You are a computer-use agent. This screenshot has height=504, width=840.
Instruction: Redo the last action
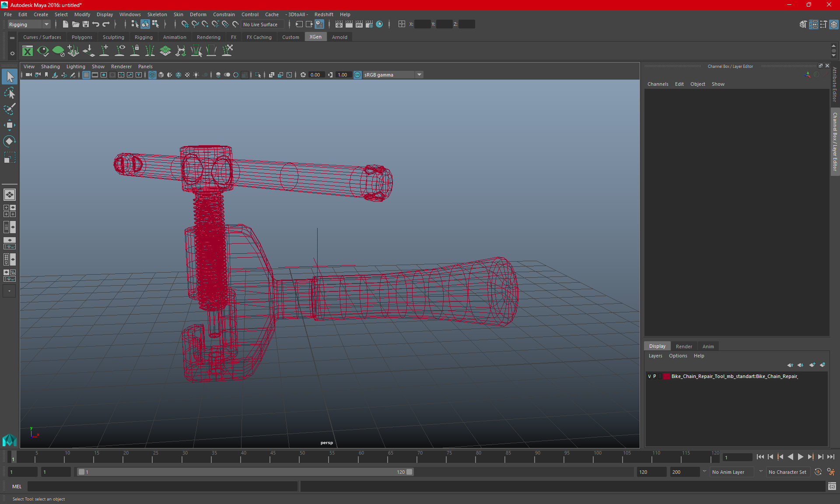106,24
